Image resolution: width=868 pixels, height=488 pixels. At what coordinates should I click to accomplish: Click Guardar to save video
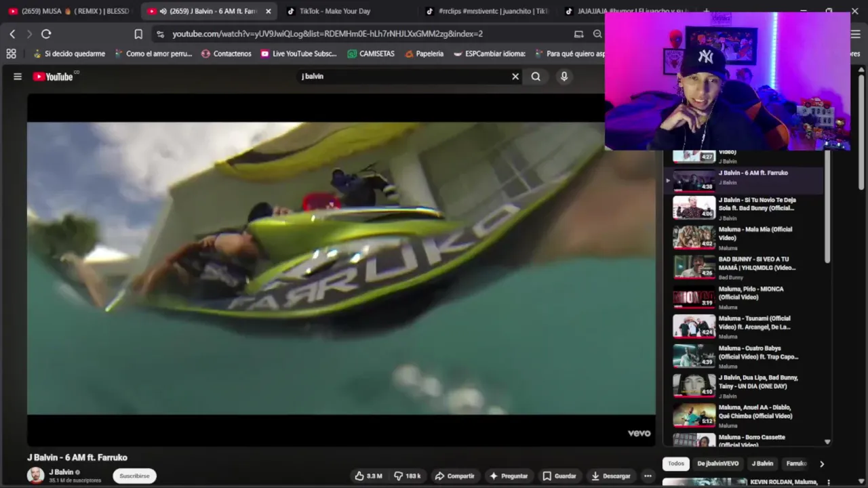[x=559, y=476]
